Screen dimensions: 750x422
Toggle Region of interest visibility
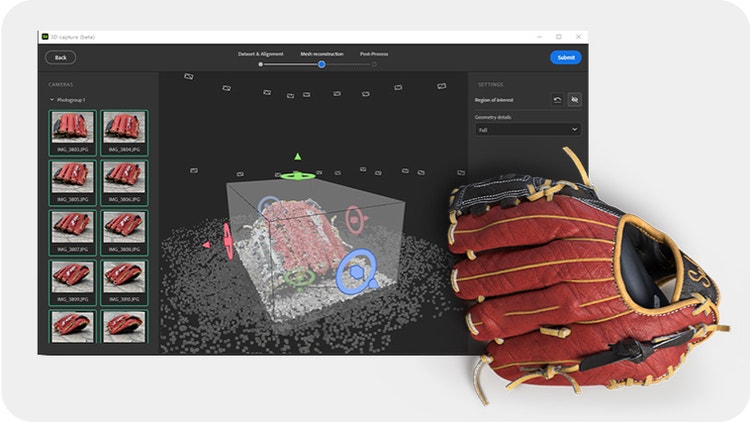[x=574, y=100]
